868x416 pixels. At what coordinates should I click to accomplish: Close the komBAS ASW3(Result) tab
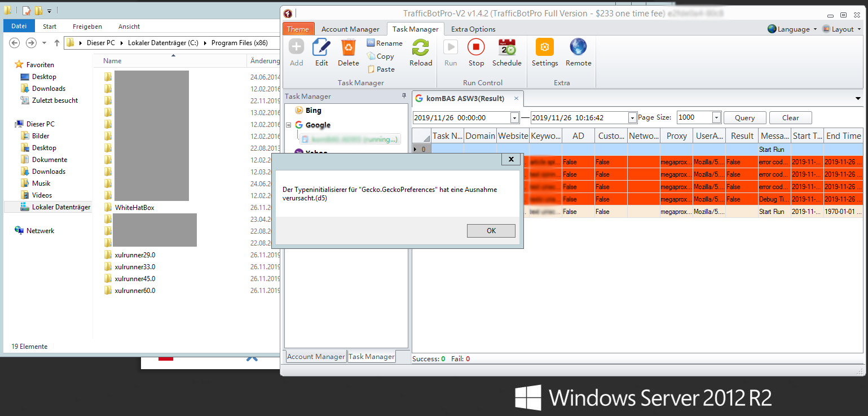[516, 98]
